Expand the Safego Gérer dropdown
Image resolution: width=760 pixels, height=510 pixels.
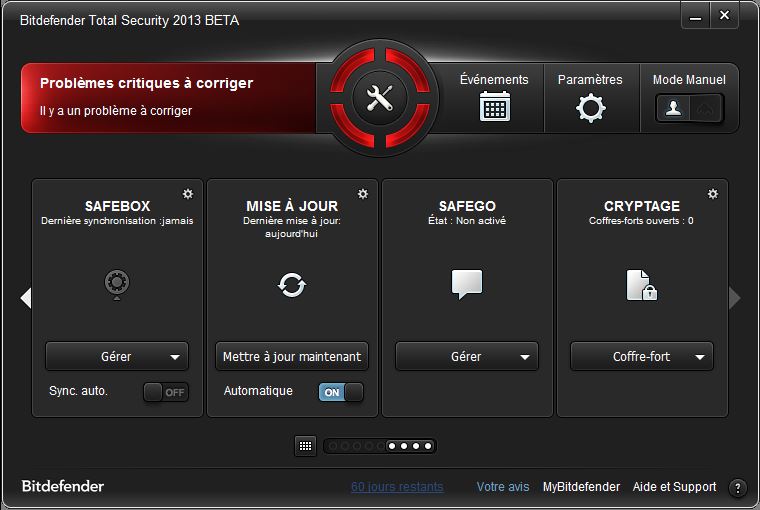(x=467, y=356)
